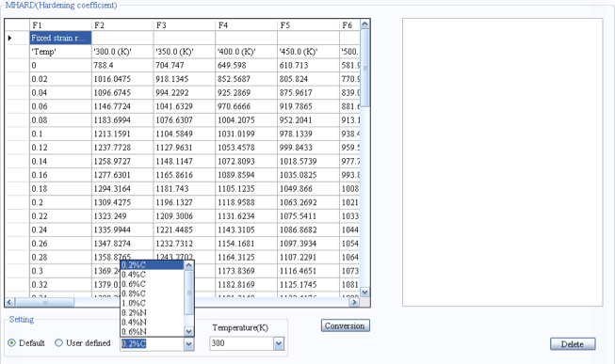Click the F3 column header
Image resolution: width=615 pixels, height=364 pixels.
point(185,25)
